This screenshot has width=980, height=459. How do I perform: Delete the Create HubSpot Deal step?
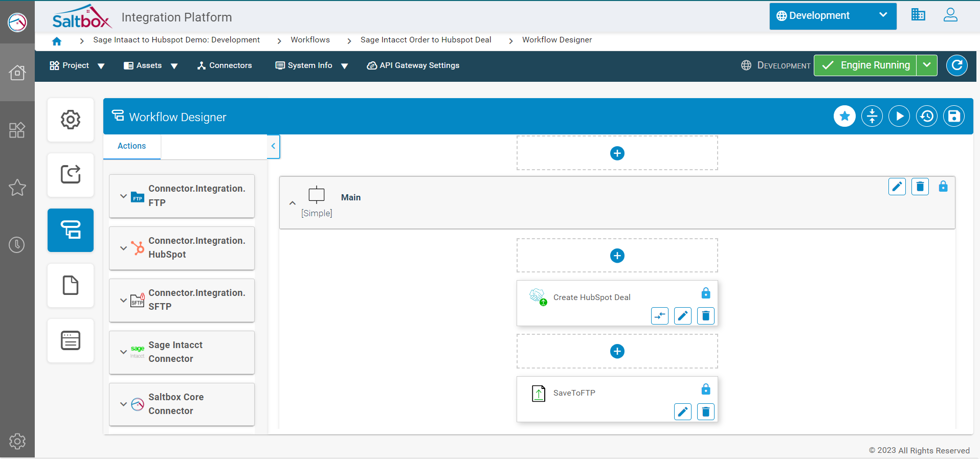(705, 316)
